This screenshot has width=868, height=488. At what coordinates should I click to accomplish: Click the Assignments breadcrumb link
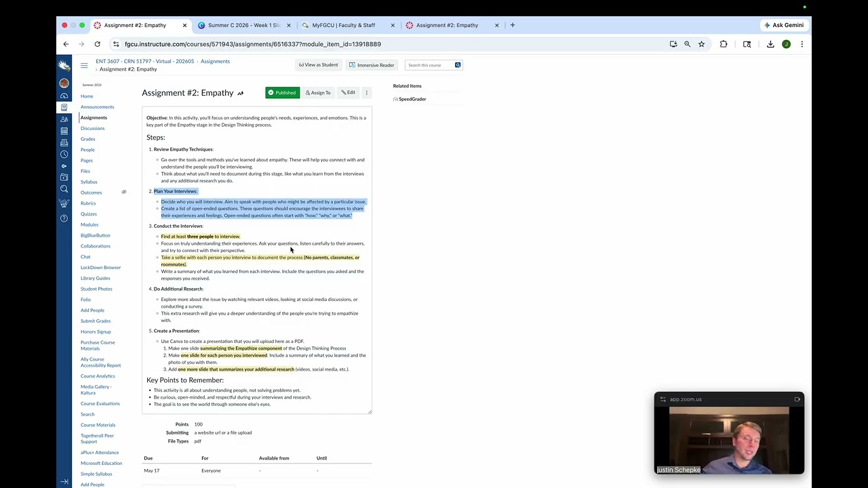(215, 62)
